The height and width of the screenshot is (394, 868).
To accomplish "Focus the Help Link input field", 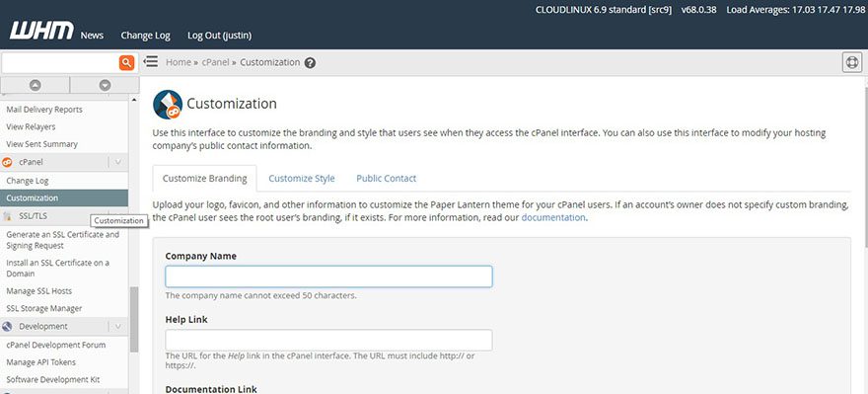I will (x=328, y=341).
